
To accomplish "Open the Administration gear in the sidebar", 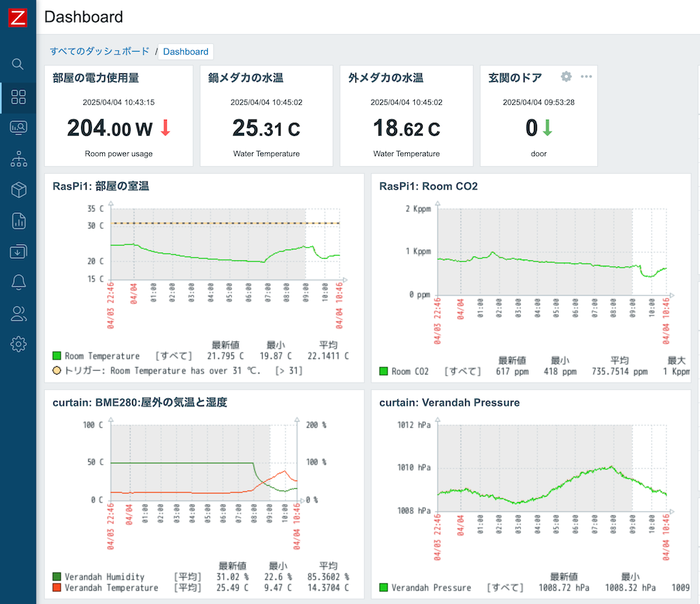I will tap(19, 344).
